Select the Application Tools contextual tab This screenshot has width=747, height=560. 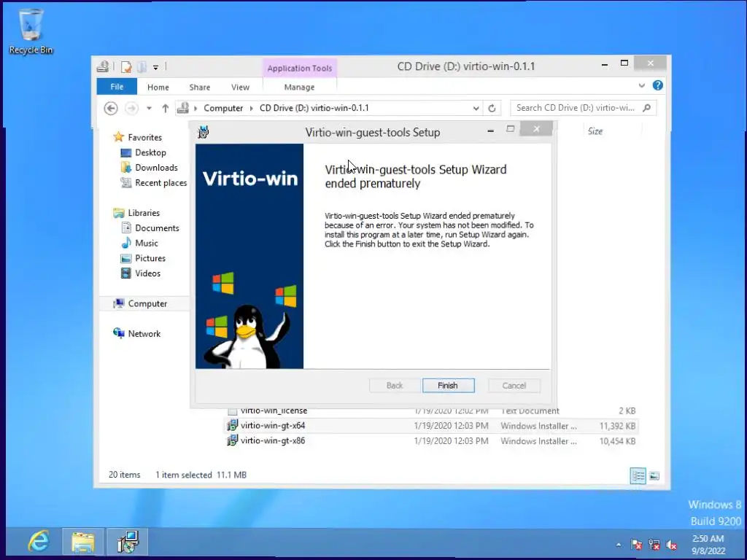click(300, 68)
